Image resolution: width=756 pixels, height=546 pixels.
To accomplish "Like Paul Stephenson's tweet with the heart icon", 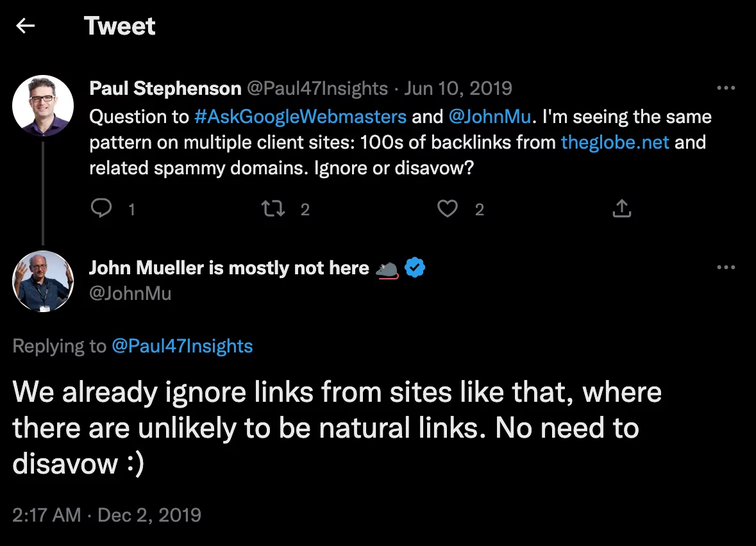I will point(448,208).
